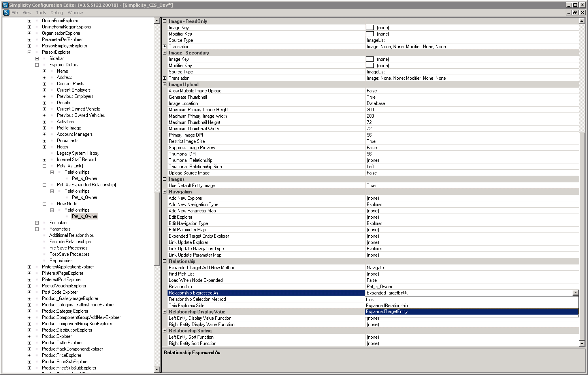
Task: Click Relationship value Pet_x_Owner
Action: tap(472, 287)
